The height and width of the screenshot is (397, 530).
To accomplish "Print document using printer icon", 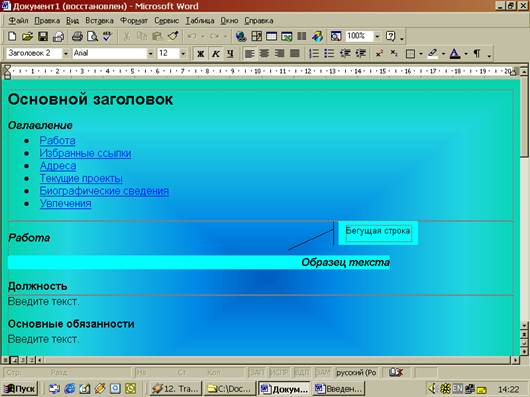I will click(77, 36).
